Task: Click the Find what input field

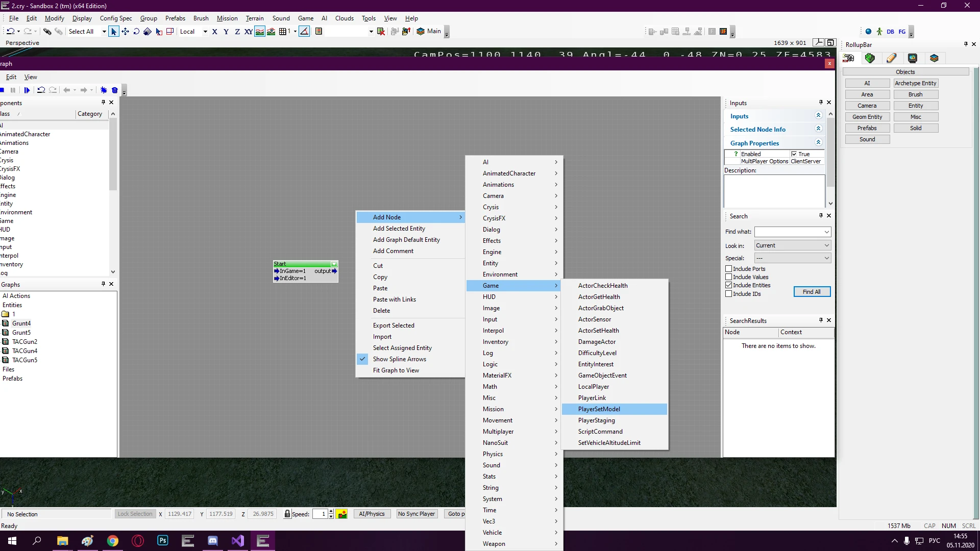Action: pos(789,232)
